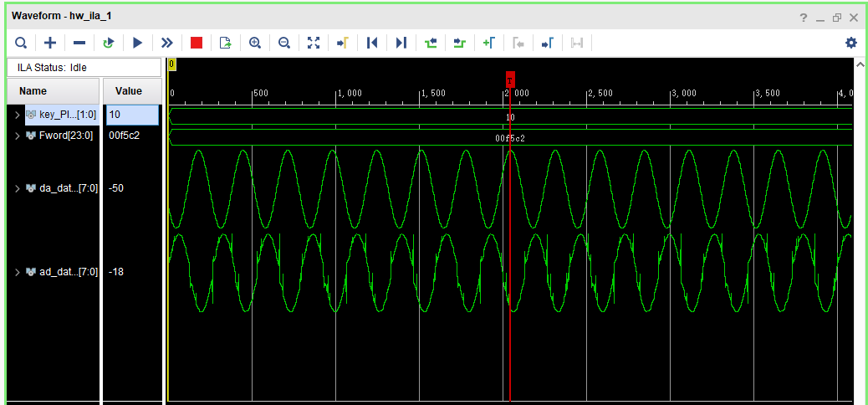Jump to waveform start time
The width and height of the screenshot is (868, 405).
(x=372, y=43)
